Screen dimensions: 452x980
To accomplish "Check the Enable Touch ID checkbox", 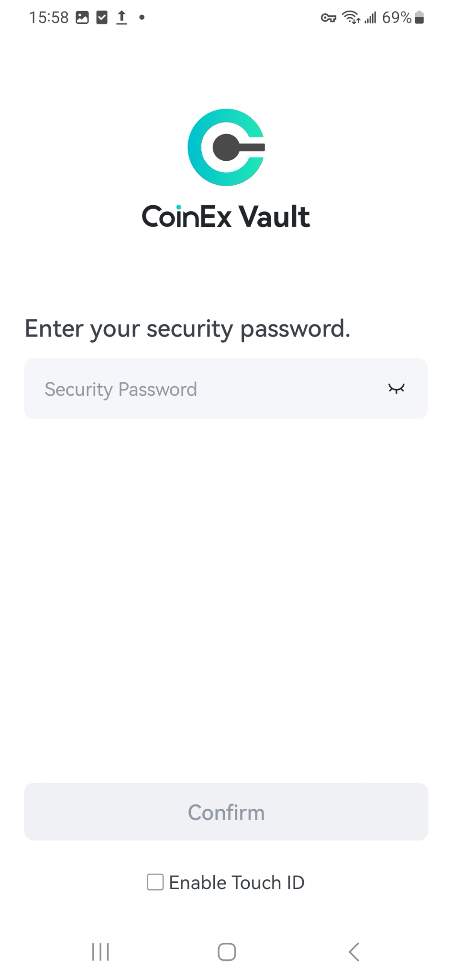I will click(155, 882).
